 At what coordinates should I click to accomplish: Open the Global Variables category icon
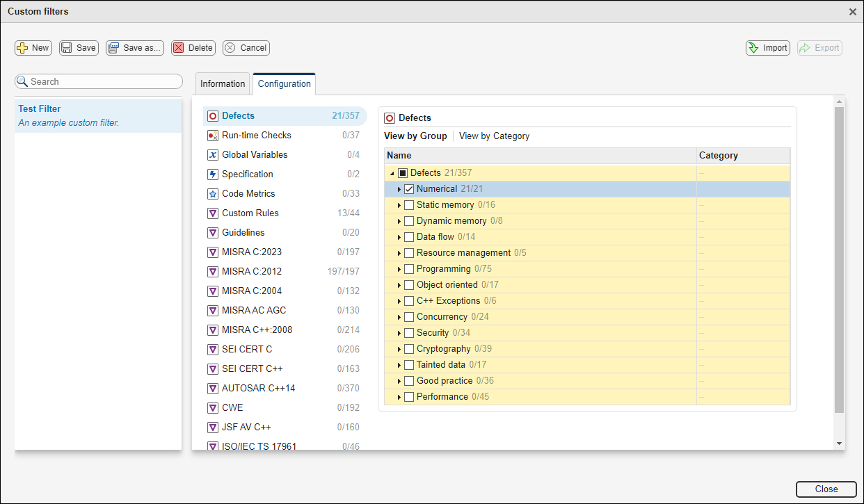point(212,154)
